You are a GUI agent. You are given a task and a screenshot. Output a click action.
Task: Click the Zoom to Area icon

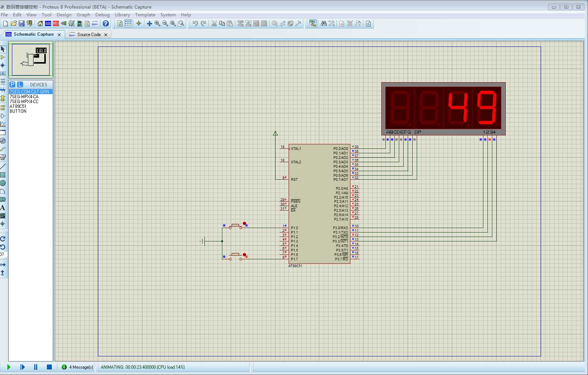[181, 23]
